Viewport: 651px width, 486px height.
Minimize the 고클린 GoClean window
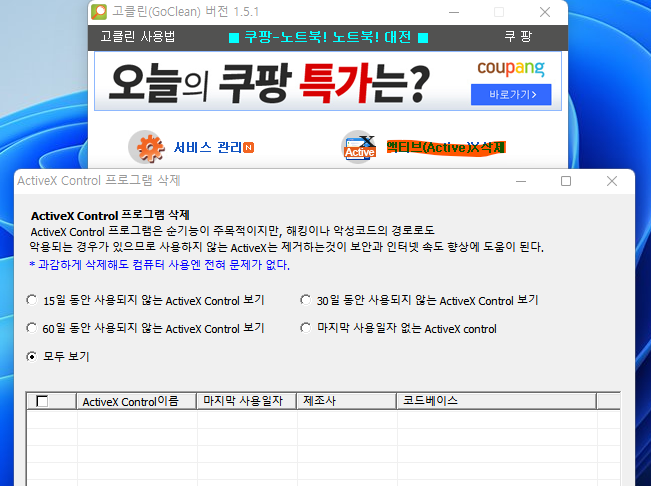pyautogui.click(x=454, y=12)
